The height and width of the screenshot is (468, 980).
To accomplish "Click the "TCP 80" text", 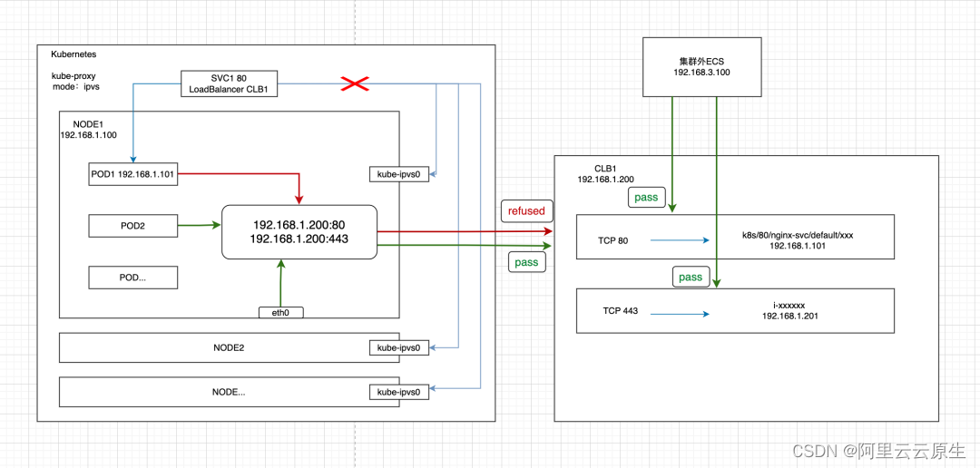I will 615,239.
